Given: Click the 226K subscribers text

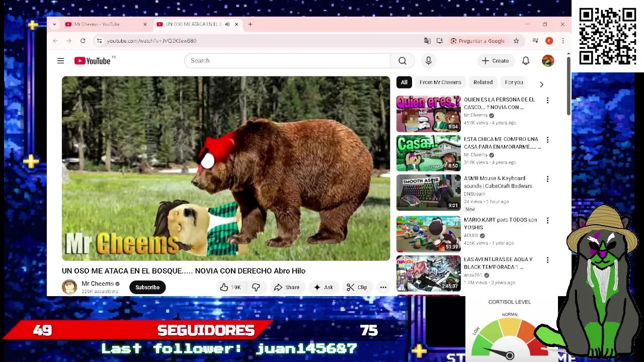Looking at the screenshot, I should pyautogui.click(x=100, y=292).
